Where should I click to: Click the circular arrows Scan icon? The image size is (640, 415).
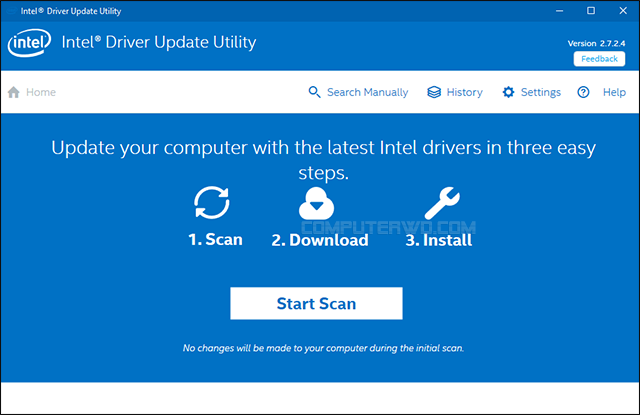(x=212, y=203)
